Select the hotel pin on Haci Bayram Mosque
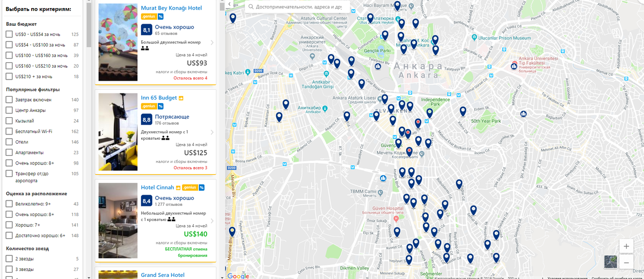The height and width of the screenshot is (279, 644). pyautogui.click(x=397, y=6)
